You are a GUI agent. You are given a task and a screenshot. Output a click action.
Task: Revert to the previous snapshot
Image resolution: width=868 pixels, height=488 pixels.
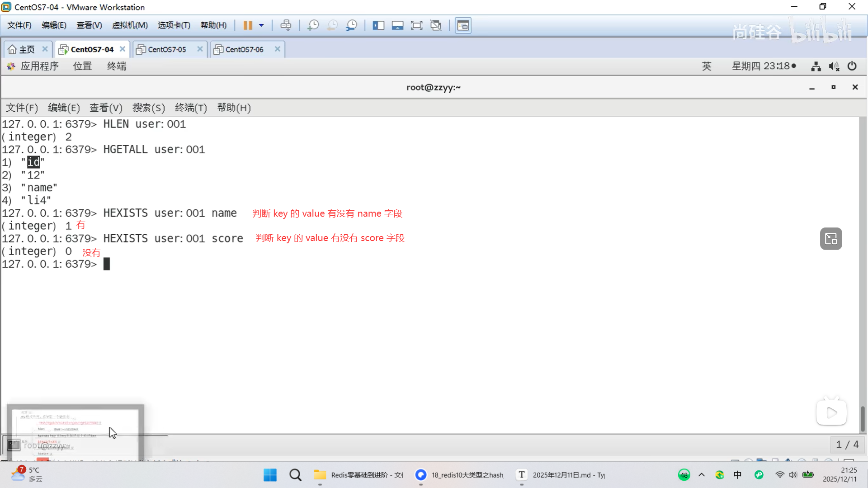pos(332,25)
